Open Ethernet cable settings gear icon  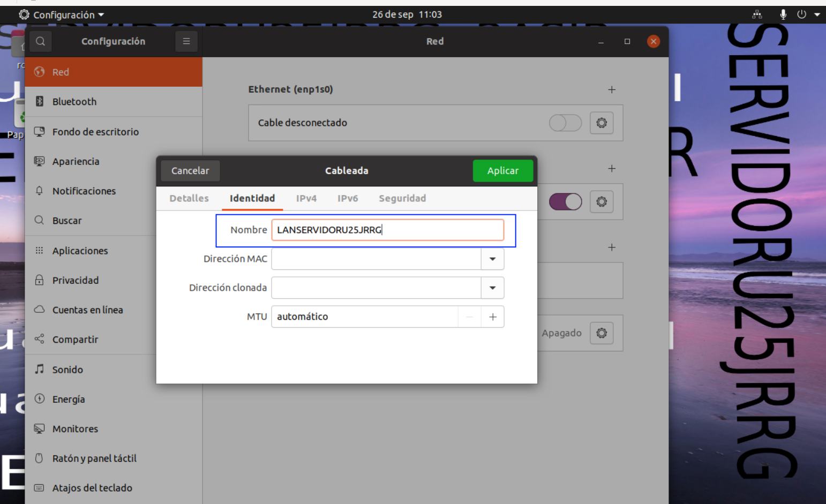click(x=602, y=123)
